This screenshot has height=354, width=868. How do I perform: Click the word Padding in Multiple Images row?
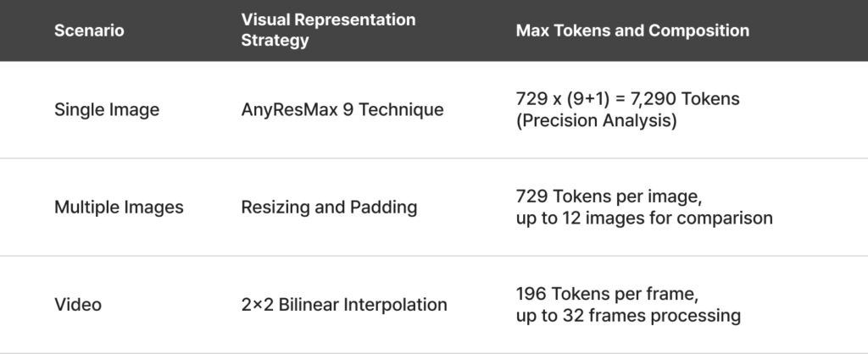[387, 207]
